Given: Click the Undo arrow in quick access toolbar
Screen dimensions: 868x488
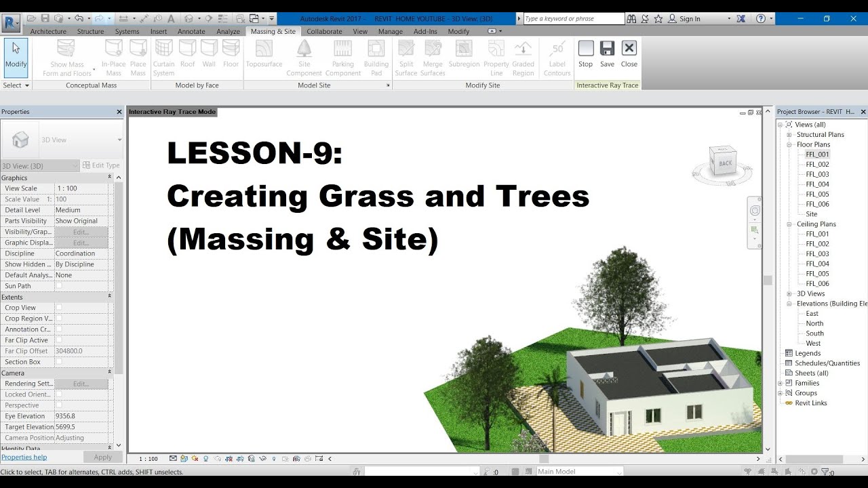Looking at the screenshot, I should (x=79, y=18).
